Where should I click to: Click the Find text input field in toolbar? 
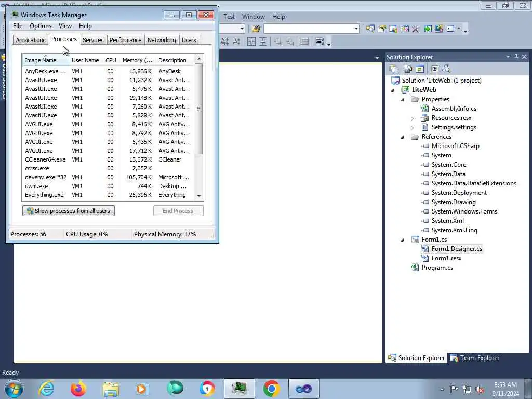point(308,29)
